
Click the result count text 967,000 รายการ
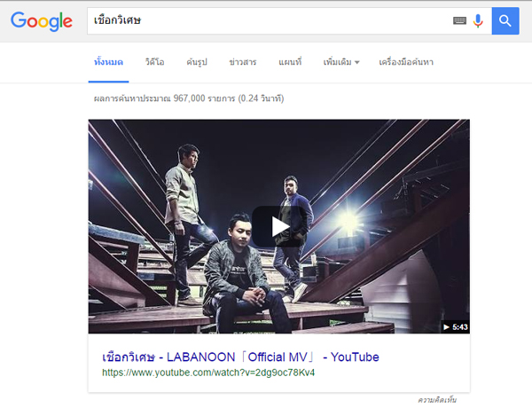(189, 98)
